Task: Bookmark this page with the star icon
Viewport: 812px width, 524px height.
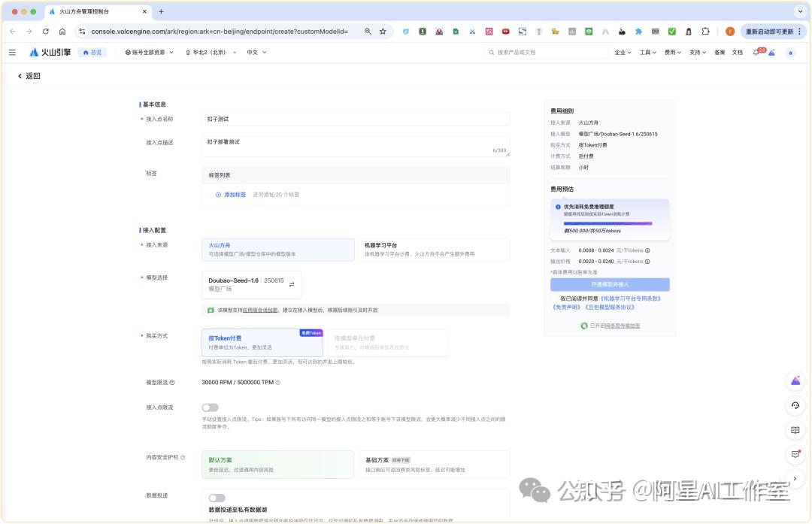Action: point(383,32)
